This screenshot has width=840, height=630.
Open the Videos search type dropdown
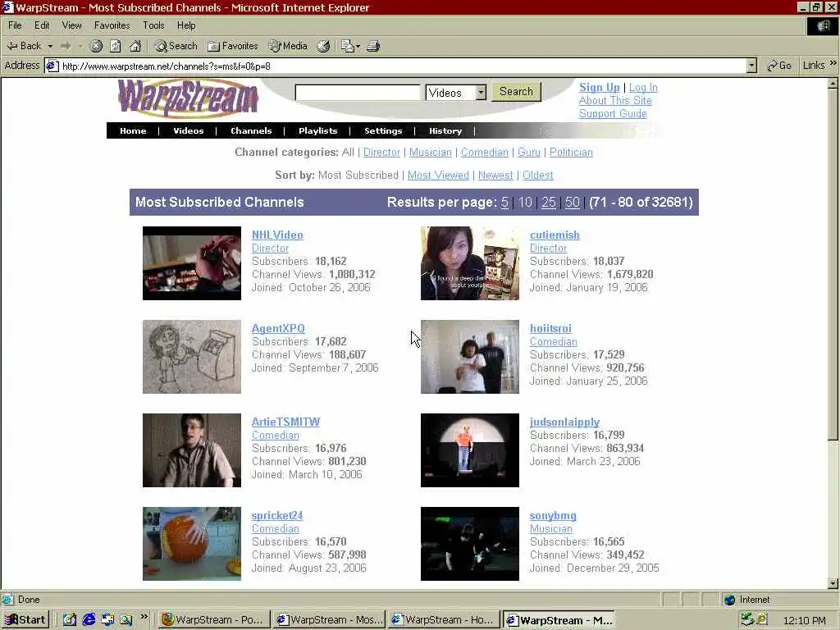point(456,93)
